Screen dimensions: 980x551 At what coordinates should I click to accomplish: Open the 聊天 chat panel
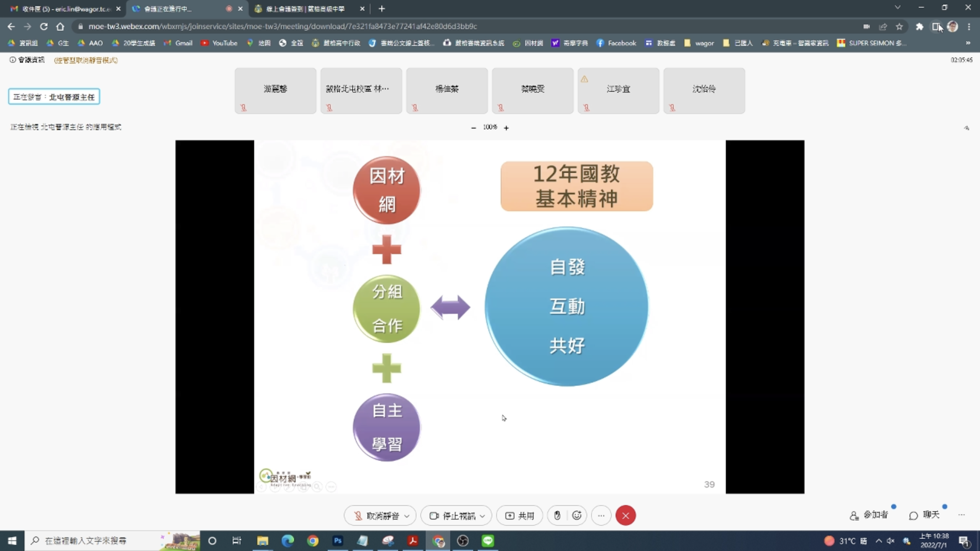coord(924,515)
